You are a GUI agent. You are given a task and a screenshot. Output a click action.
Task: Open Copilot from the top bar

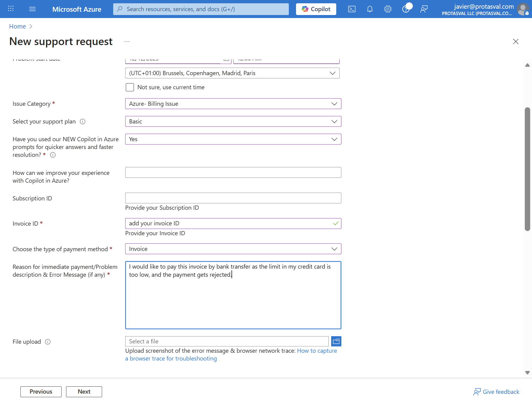316,9
